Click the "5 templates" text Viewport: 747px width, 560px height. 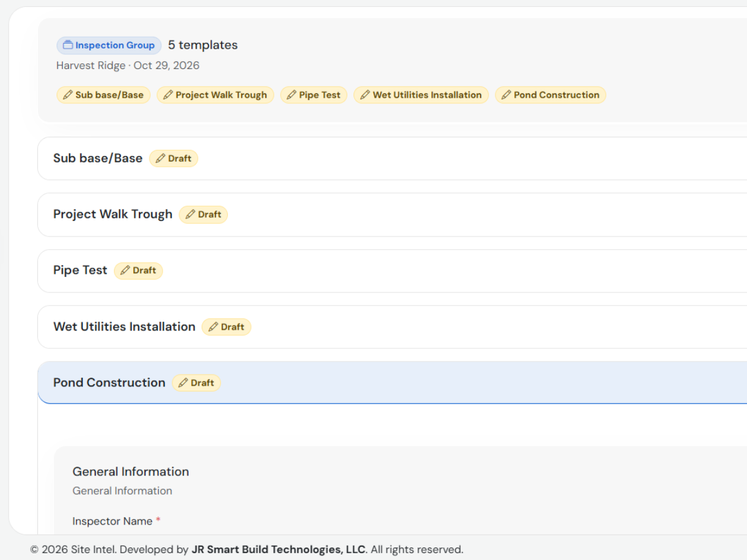tap(203, 45)
